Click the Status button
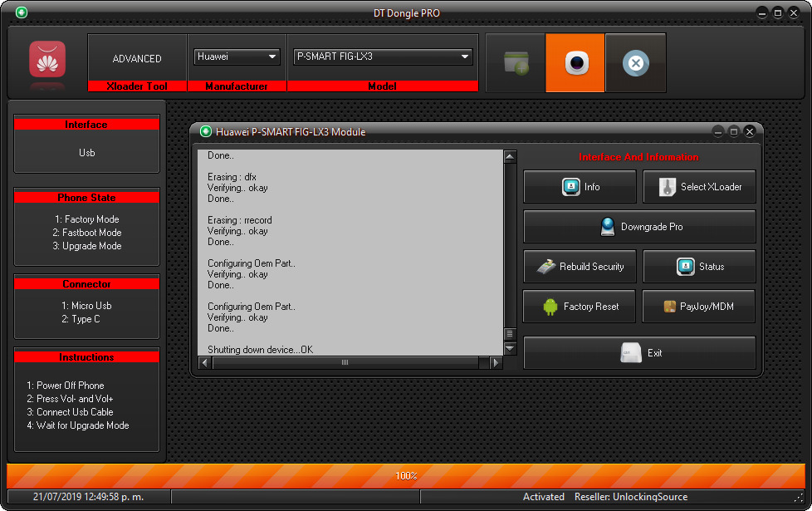Viewport: 812px width, 511px height. click(699, 267)
